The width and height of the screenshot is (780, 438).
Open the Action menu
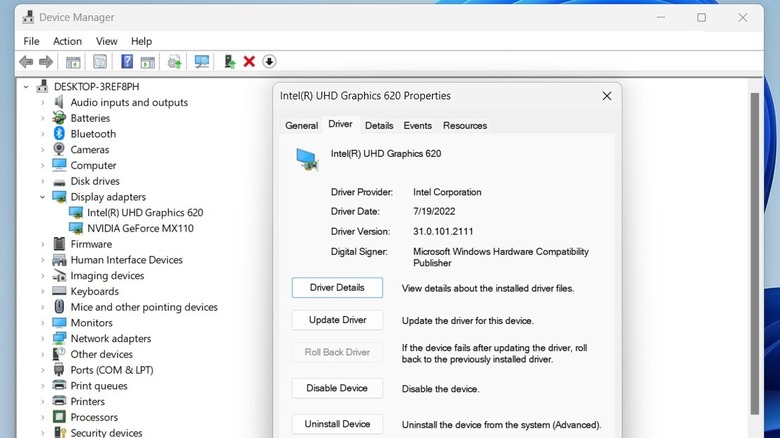click(x=67, y=41)
